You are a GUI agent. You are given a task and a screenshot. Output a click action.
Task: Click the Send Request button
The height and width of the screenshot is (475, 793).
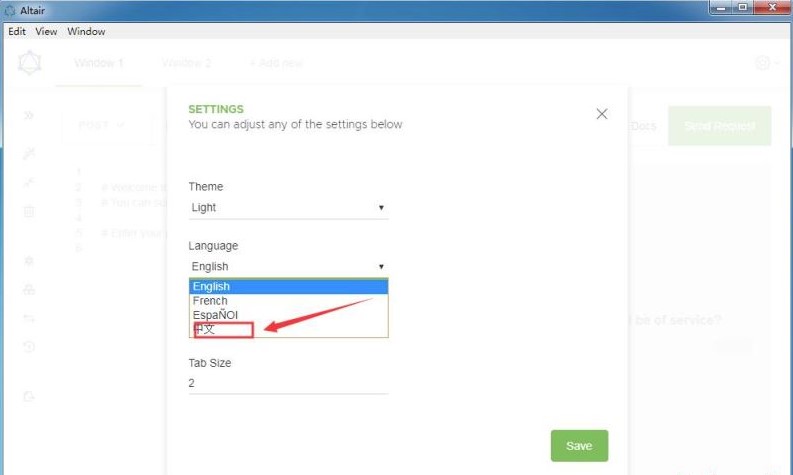tap(720, 126)
